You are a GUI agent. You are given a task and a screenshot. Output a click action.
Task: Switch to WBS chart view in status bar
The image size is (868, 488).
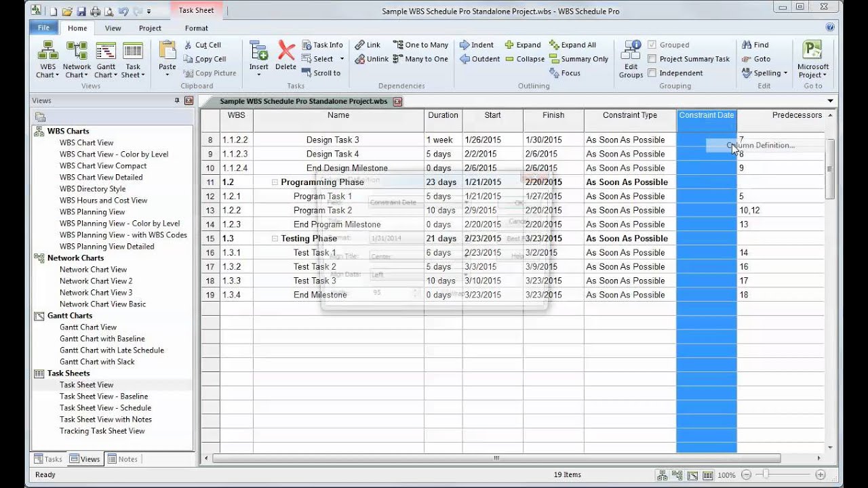click(x=662, y=475)
